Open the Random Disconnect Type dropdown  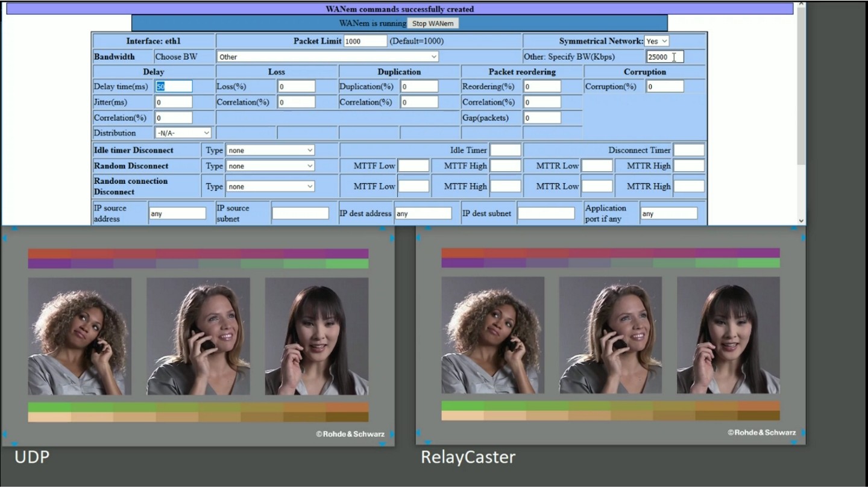pyautogui.click(x=270, y=166)
